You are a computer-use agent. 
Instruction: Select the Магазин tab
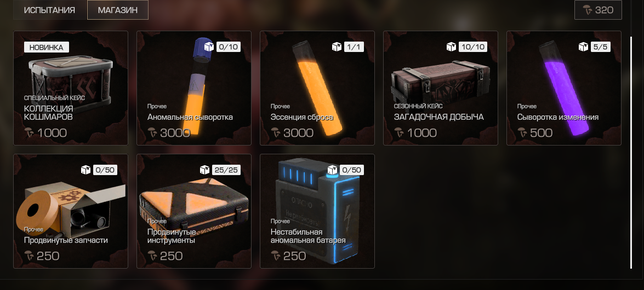coord(117,10)
